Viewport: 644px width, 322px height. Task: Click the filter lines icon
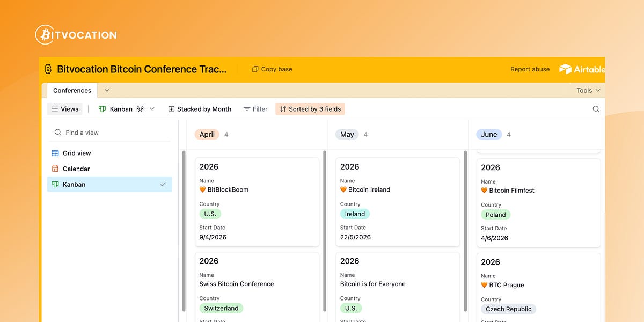[x=247, y=109]
